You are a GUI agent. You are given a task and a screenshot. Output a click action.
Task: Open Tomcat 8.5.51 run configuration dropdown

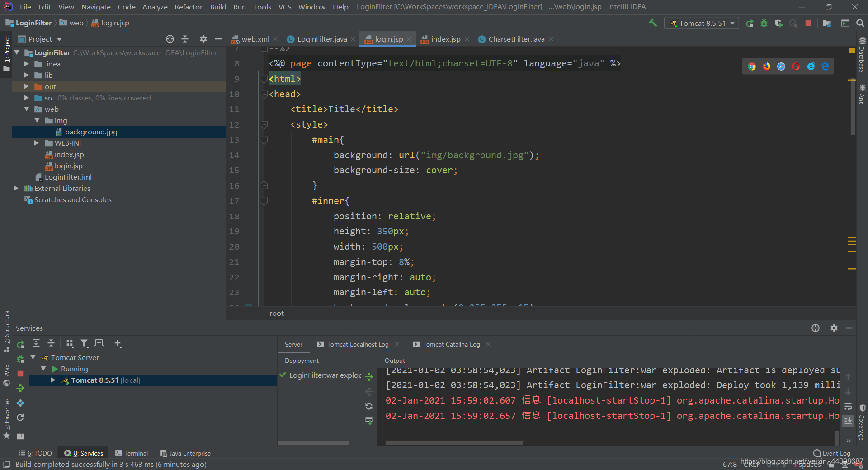pyautogui.click(x=702, y=23)
